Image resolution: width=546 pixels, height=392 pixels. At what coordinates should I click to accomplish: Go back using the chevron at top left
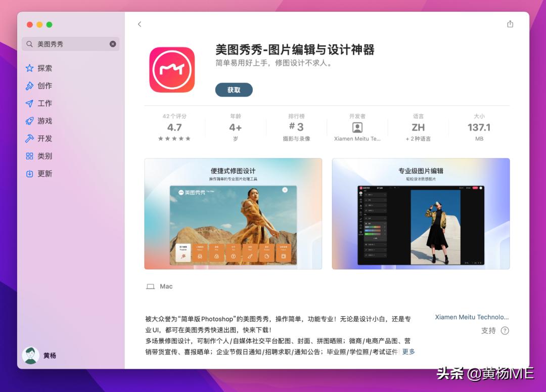(140, 24)
